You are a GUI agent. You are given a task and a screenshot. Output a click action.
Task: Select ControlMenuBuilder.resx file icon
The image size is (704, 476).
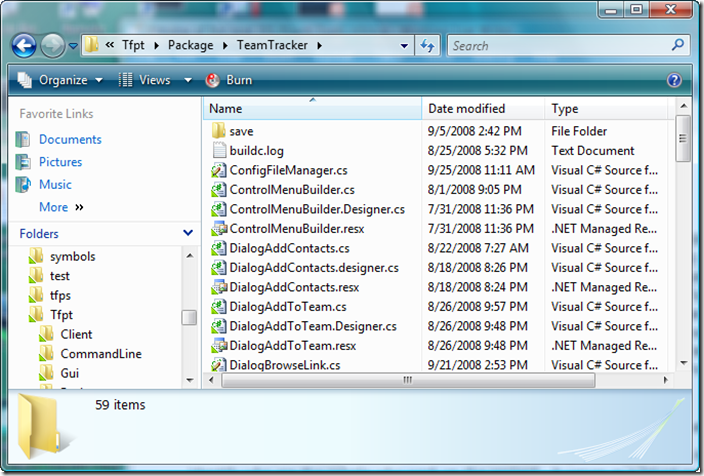(x=219, y=228)
